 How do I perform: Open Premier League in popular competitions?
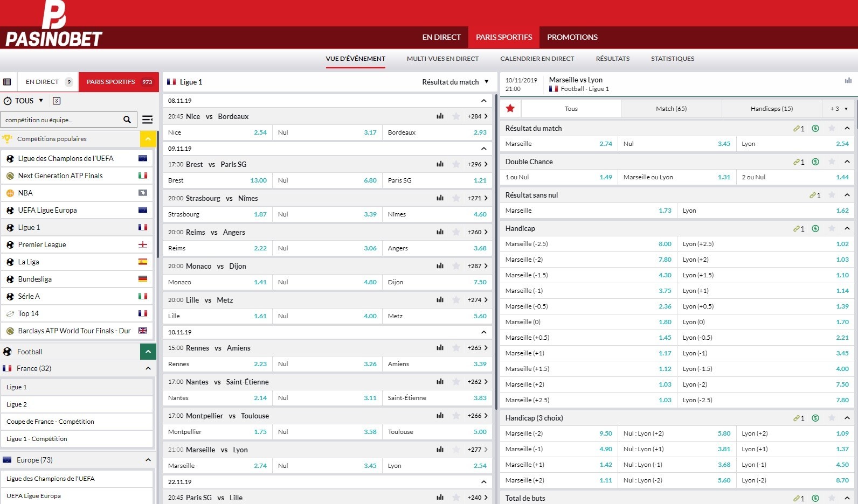pyautogui.click(x=77, y=244)
